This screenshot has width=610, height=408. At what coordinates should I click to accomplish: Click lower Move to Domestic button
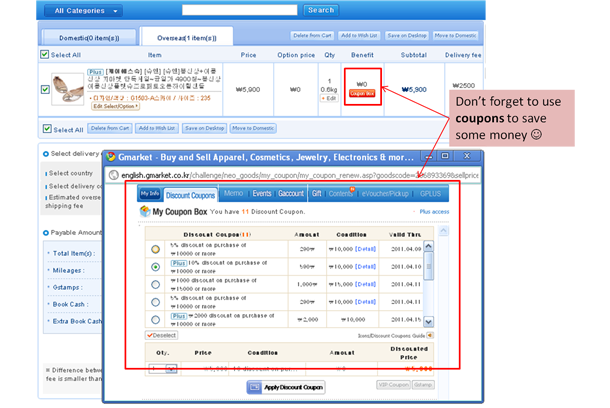(x=253, y=128)
